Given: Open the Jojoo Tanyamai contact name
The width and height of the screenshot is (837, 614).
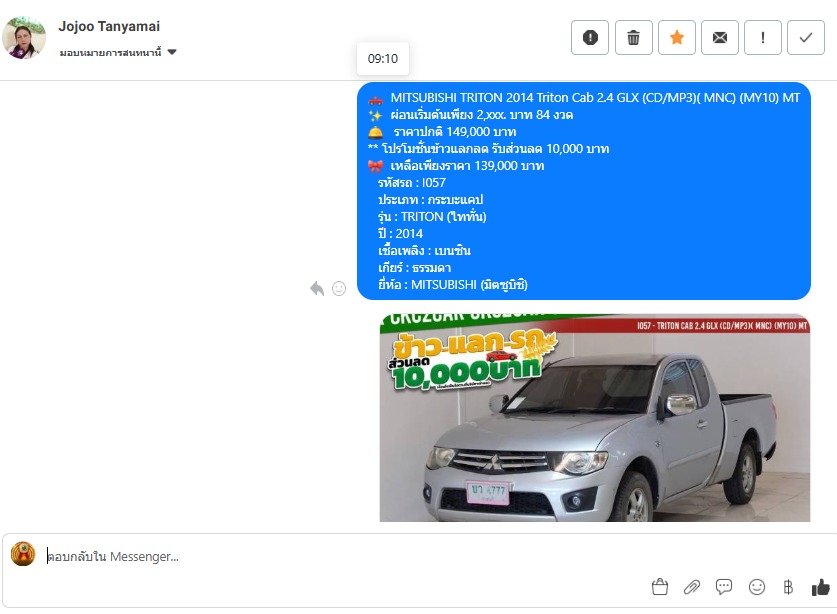Looking at the screenshot, I should tap(109, 26).
